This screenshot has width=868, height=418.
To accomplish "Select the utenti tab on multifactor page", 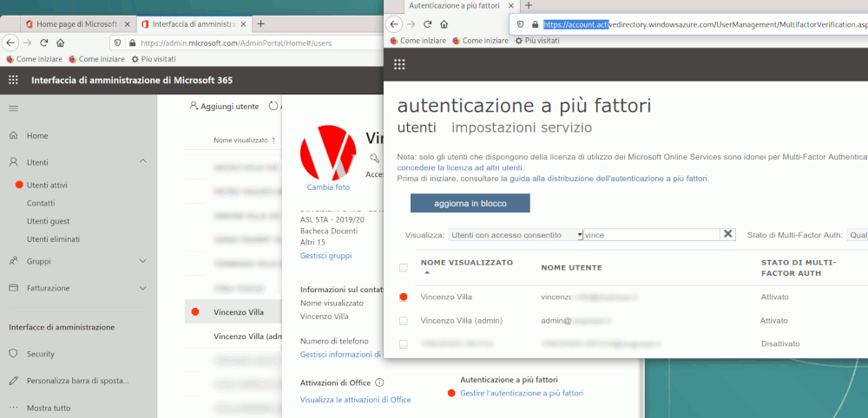I will (x=417, y=127).
